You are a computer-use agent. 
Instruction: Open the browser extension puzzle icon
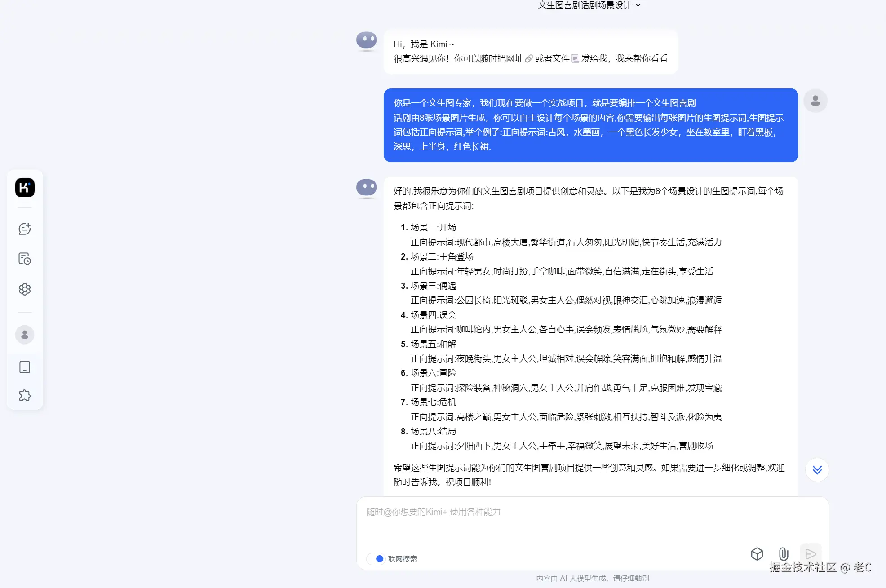(x=25, y=395)
